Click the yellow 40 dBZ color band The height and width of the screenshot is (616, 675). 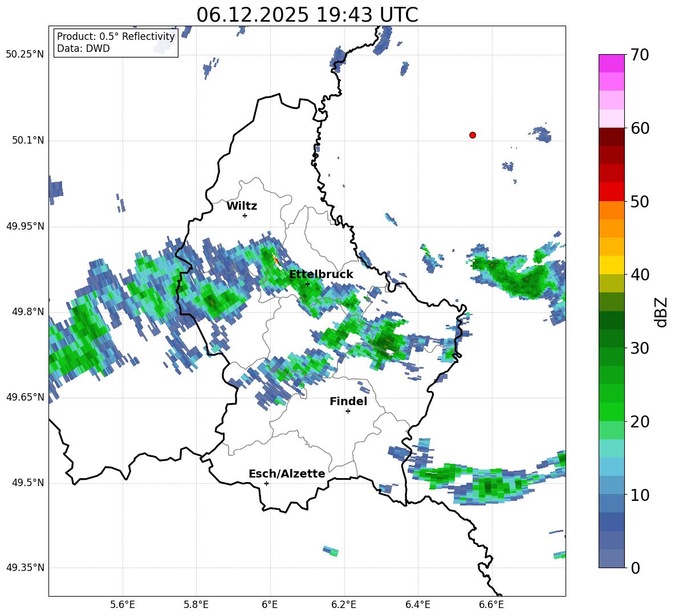click(x=611, y=265)
